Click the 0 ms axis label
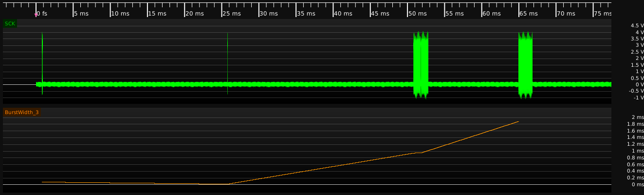Screen dimensions: 644x195 point(637,184)
